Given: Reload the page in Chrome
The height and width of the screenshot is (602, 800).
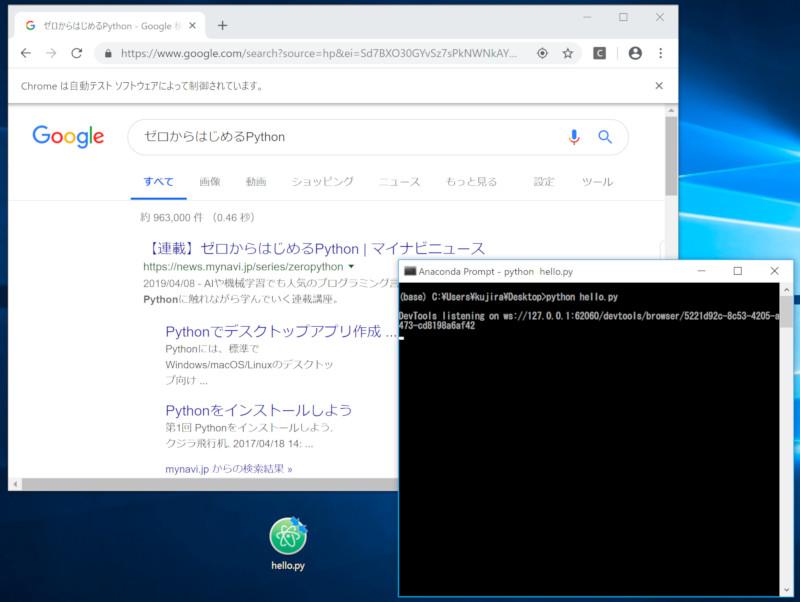Looking at the screenshot, I should (x=77, y=53).
